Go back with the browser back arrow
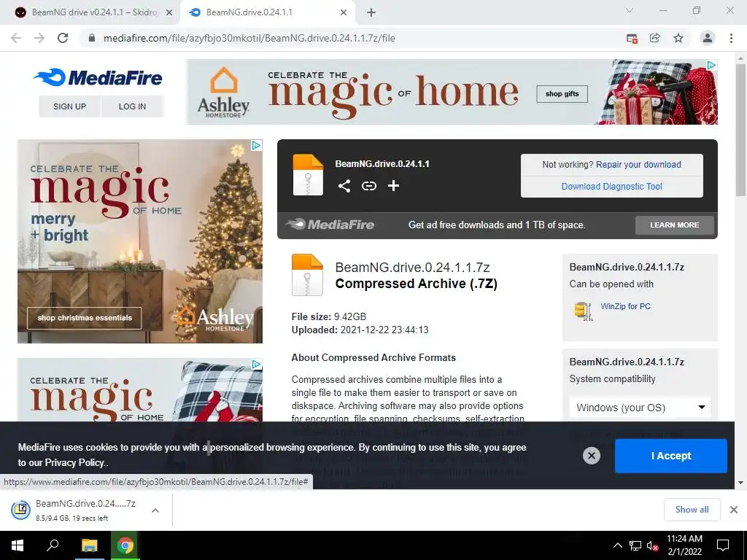This screenshot has width=747, height=560. 16,38
